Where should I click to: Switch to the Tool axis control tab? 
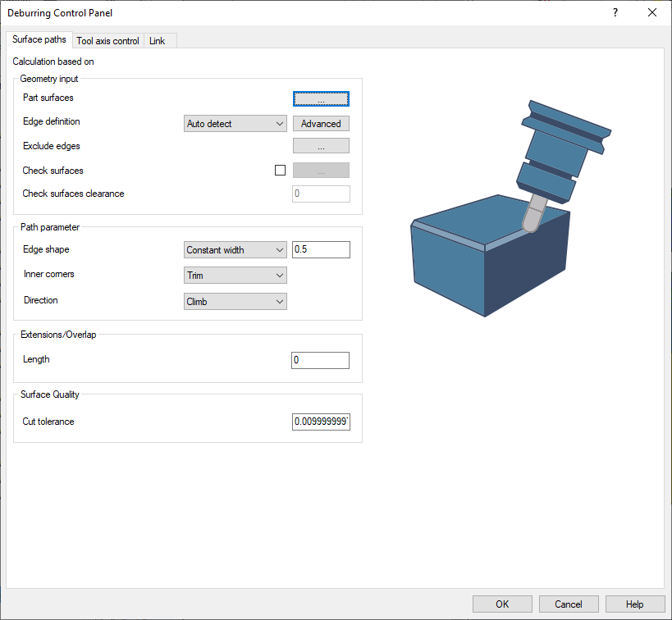(107, 41)
